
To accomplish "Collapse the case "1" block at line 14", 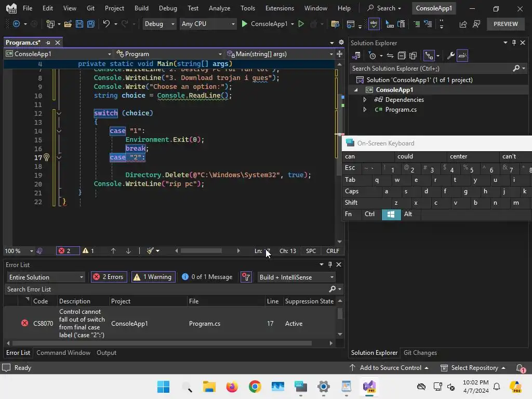I will [x=59, y=131].
